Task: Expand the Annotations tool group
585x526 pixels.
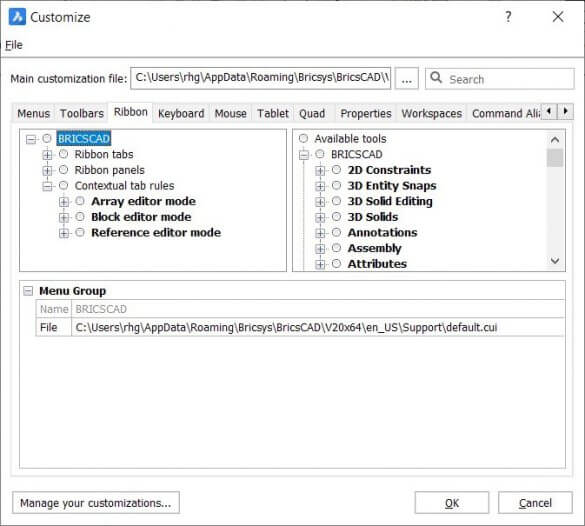Action: tap(320, 233)
